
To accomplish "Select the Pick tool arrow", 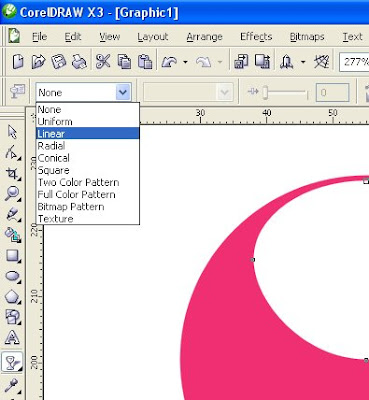I will (12, 132).
